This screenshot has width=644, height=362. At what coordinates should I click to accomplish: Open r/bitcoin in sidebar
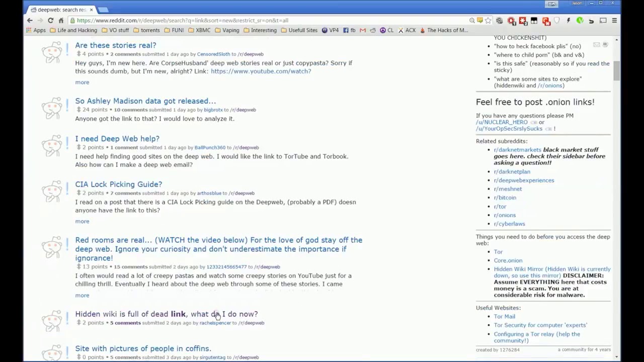(x=505, y=198)
